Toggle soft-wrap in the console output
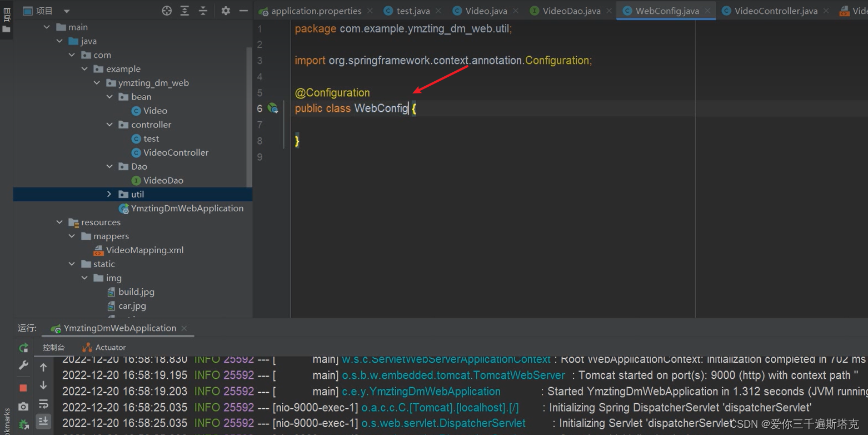 [x=43, y=404]
